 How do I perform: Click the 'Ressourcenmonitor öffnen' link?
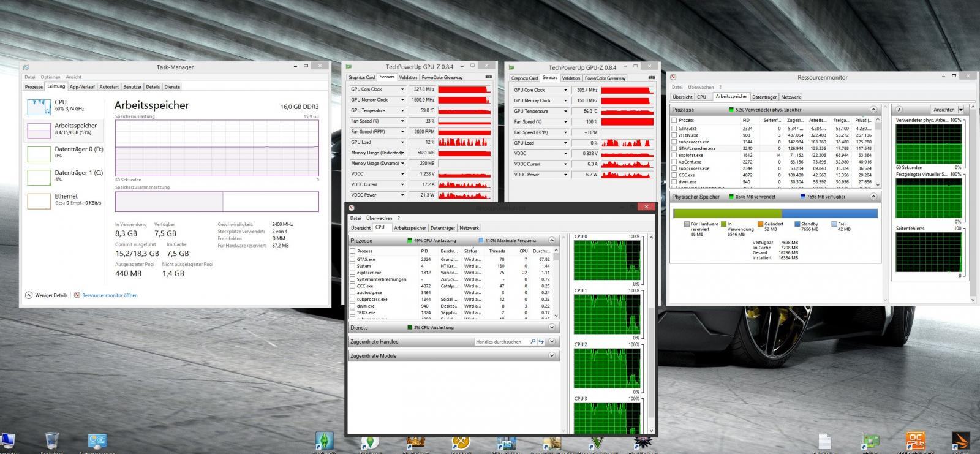(110, 295)
